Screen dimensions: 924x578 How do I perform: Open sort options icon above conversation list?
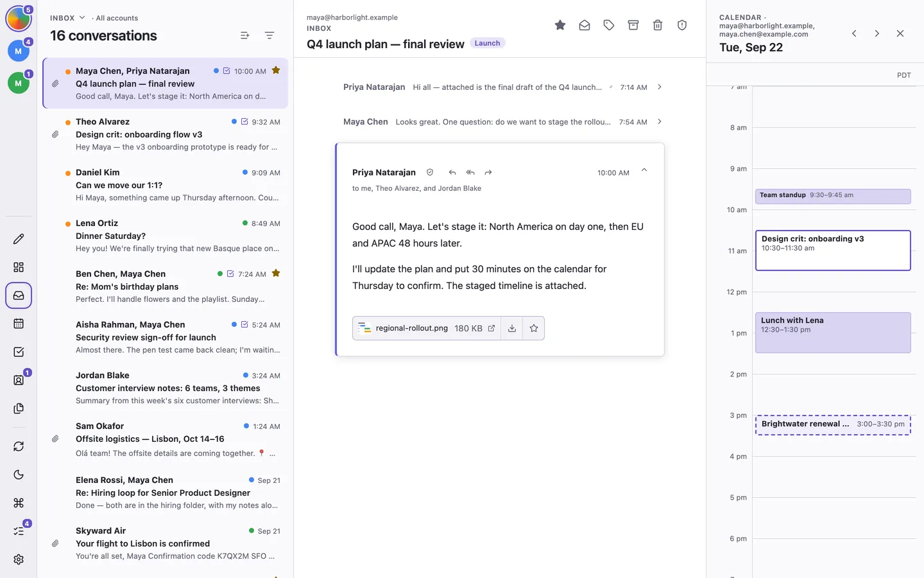point(244,35)
